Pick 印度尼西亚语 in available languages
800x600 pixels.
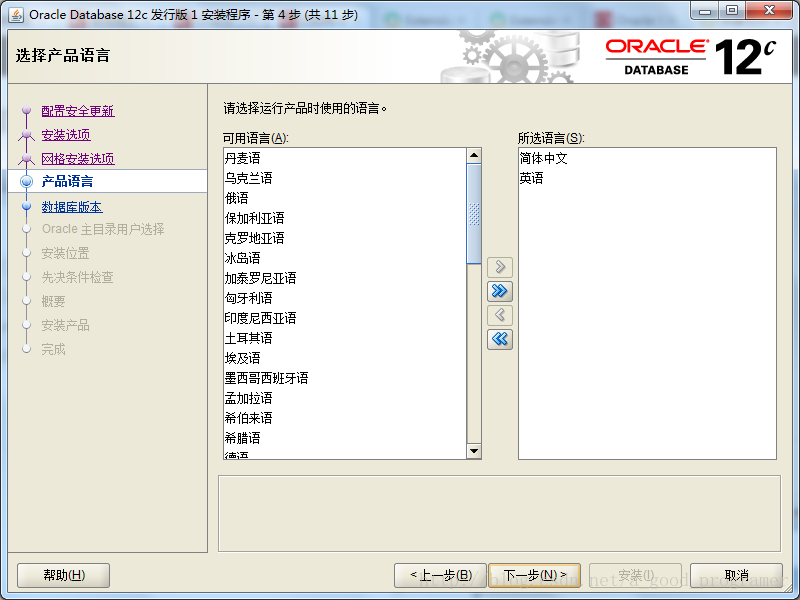point(345,318)
